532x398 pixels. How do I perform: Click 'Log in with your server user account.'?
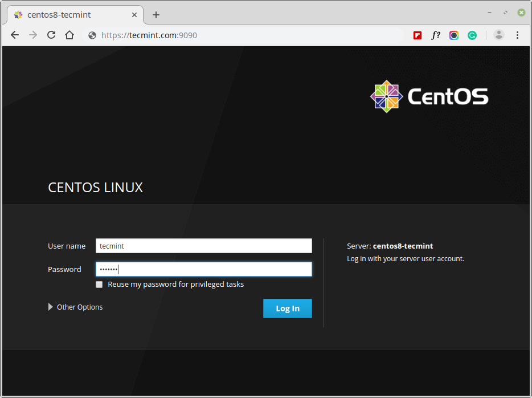(x=406, y=259)
